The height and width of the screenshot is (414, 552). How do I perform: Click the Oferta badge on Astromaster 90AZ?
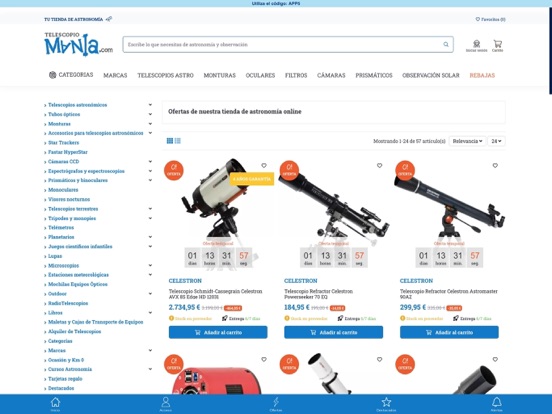pos(405,170)
